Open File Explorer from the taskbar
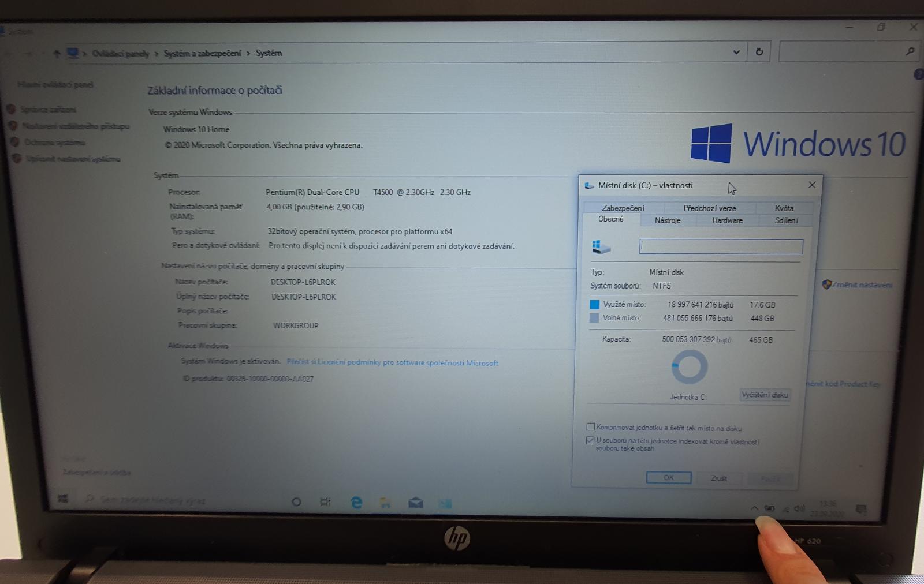The width and height of the screenshot is (924, 584). pos(385,503)
